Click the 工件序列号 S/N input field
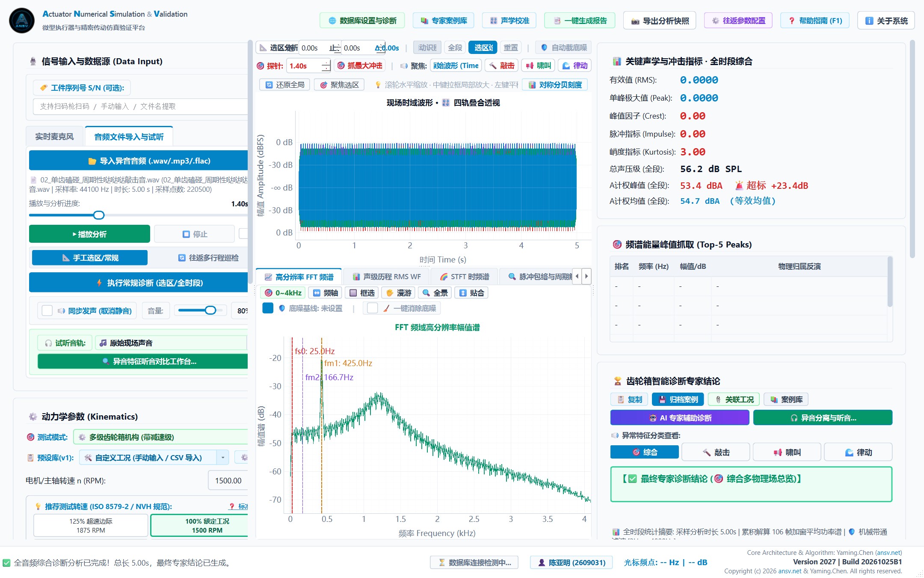Screen dimensions: 924x578 tap(140, 106)
